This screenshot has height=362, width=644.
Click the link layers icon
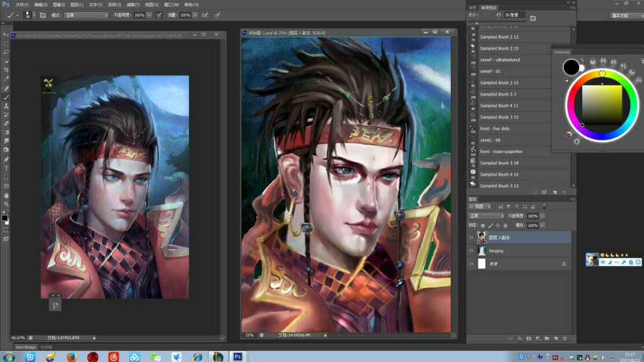tap(510, 338)
